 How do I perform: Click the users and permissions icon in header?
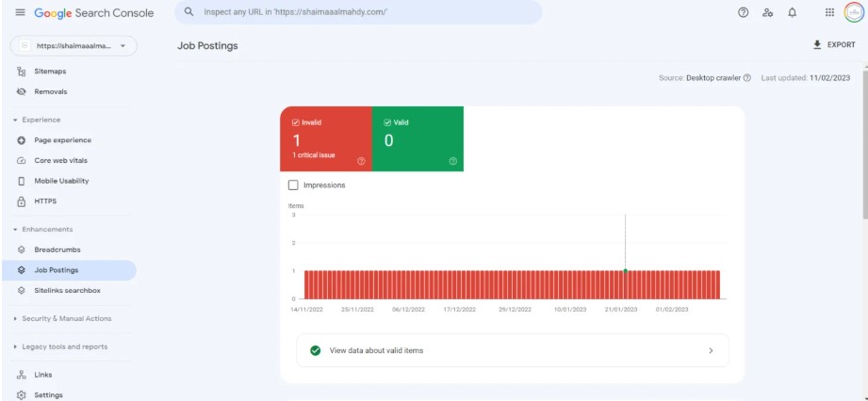point(768,12)
